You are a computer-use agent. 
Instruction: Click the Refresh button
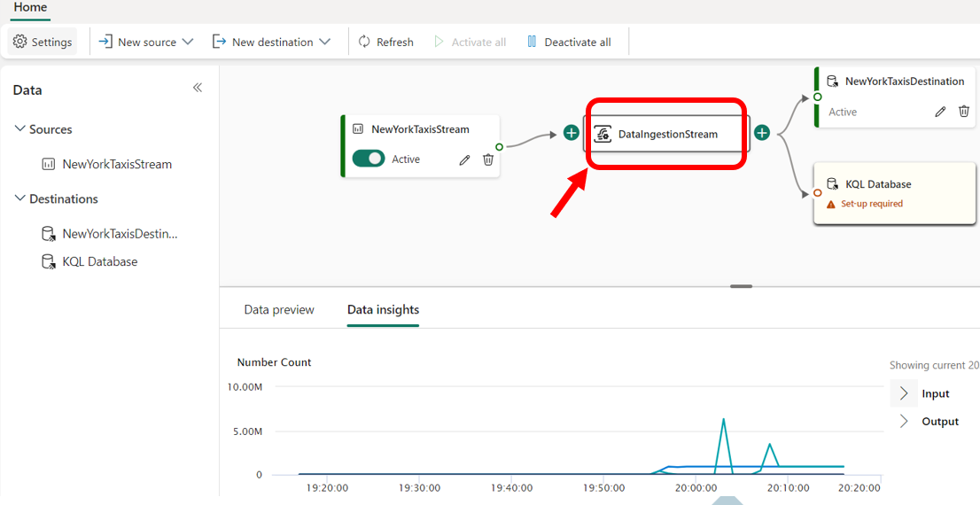[x=385, y=42]
